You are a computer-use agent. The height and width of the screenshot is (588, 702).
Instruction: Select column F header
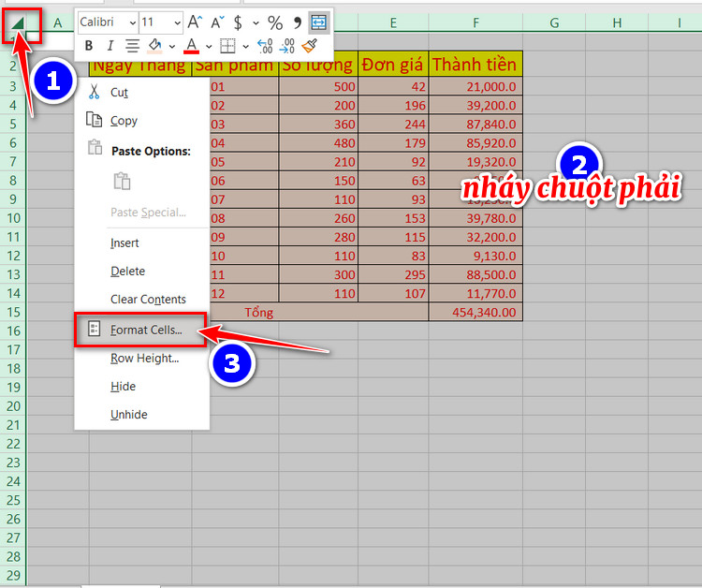[475, 22]
